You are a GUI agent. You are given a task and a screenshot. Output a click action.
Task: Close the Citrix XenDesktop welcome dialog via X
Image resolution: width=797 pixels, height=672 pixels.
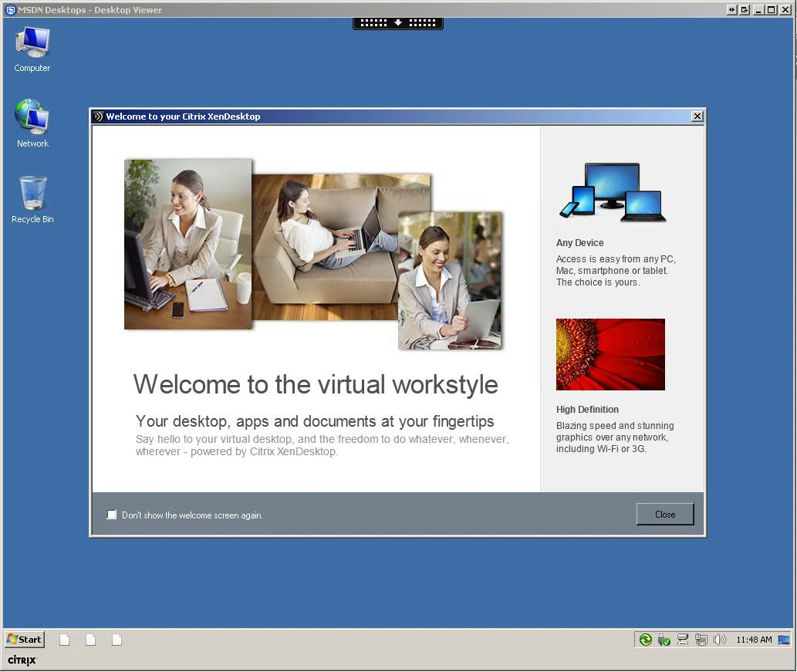[x=697, y=117]
